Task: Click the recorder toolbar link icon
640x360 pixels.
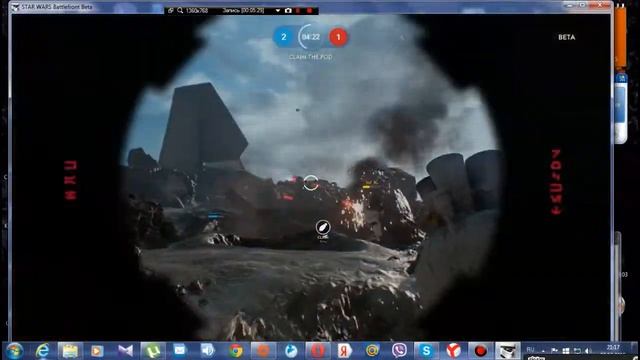Action: (171, 11)
